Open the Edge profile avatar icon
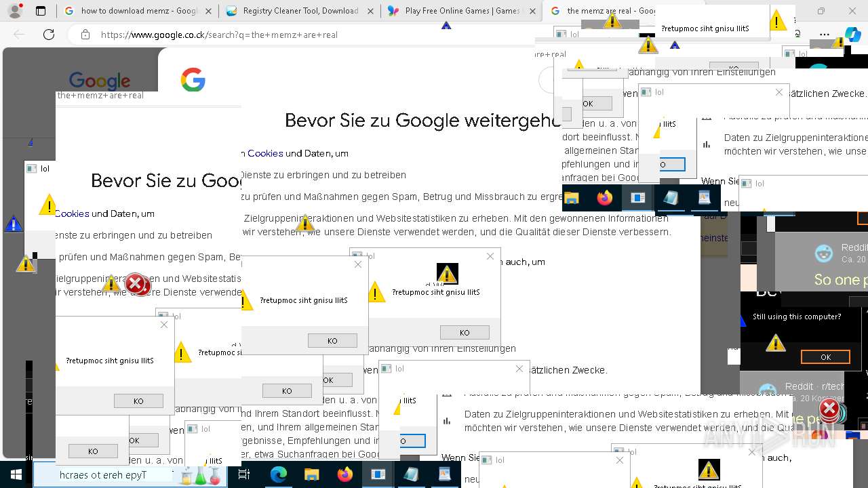 pyautogui.click(x=15, y=11)
